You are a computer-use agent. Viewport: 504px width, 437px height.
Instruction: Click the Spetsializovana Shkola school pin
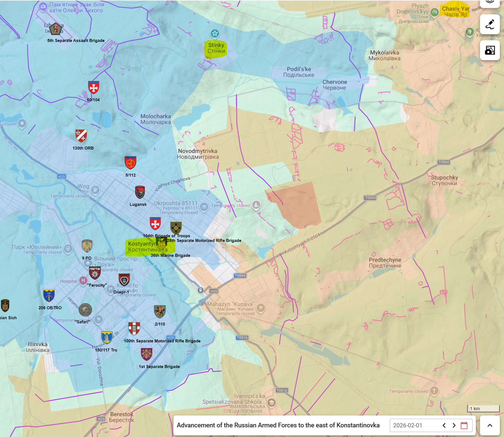point(271,403)
